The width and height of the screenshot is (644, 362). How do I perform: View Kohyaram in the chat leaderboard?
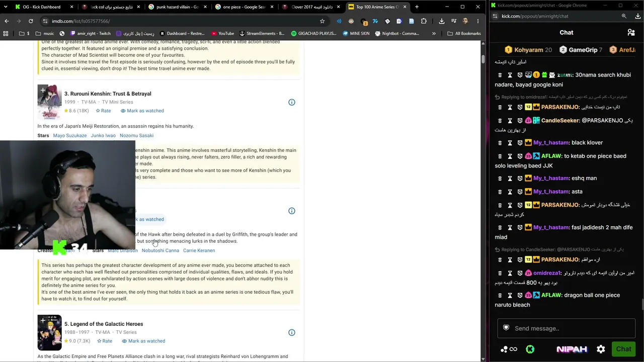528,50
